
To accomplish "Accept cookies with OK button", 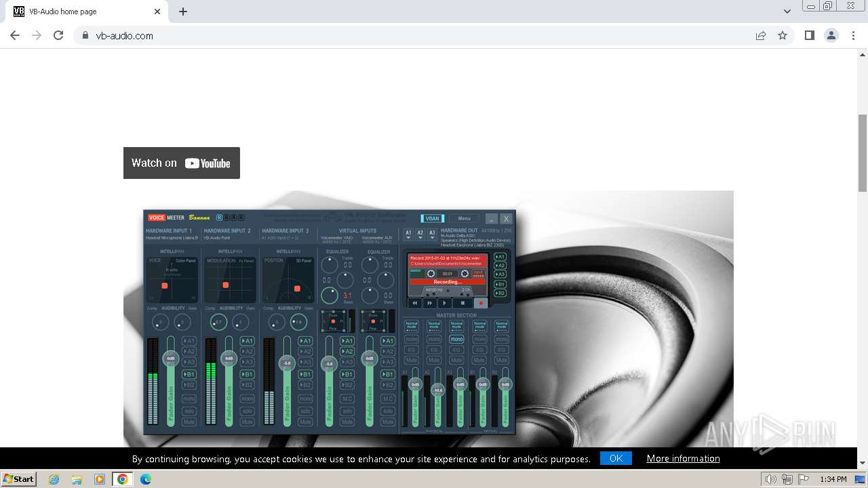I will click(616, 458).
